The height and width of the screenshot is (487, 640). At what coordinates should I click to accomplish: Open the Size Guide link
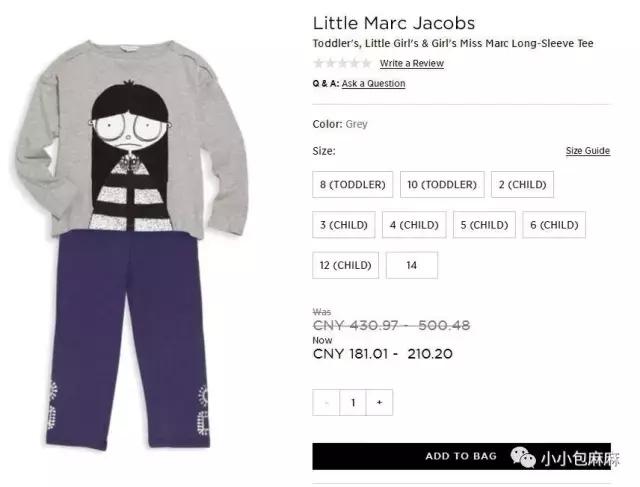click(x=588, y=151)
